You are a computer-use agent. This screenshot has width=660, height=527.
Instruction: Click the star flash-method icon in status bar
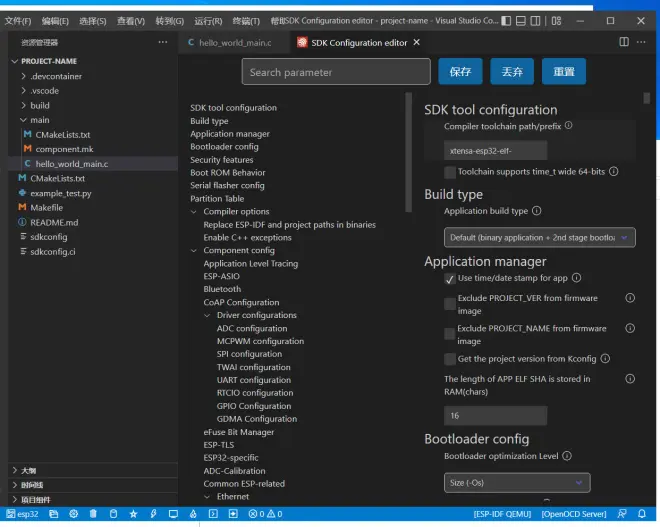tap(133, 514)
